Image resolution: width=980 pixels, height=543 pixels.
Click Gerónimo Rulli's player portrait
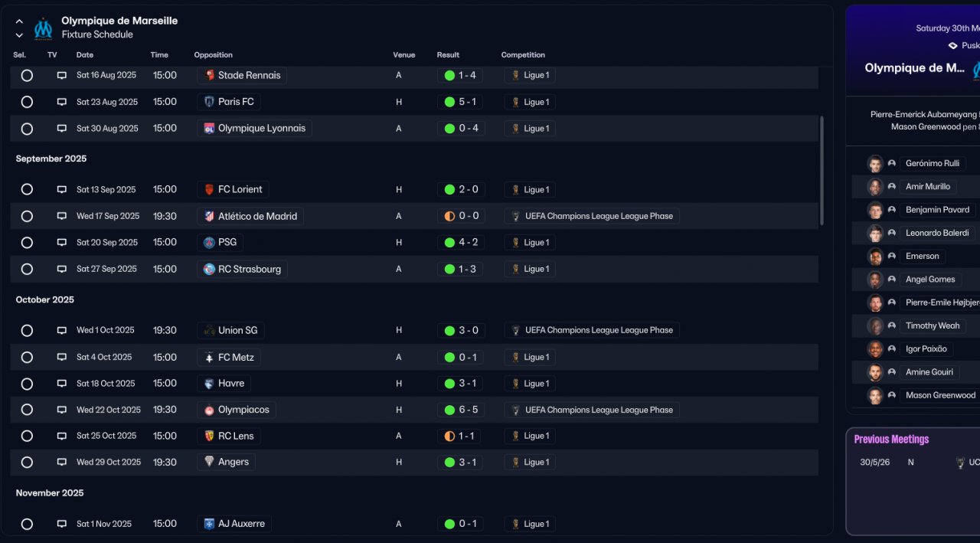(875, 163)
